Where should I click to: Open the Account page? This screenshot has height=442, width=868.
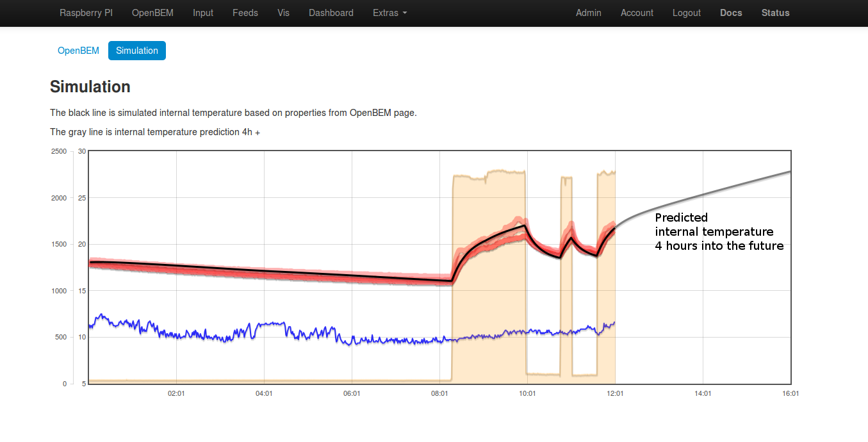(x=637, y=13)
